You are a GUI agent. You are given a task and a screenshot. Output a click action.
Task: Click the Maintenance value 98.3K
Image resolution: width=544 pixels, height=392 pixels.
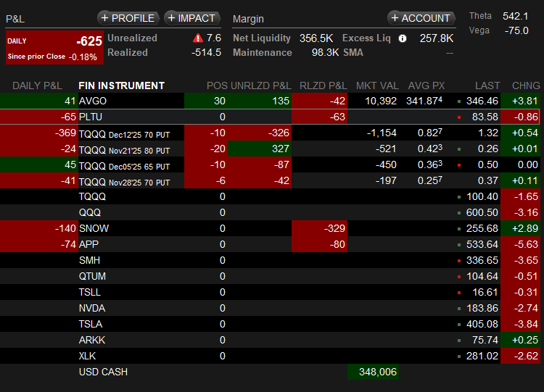point(325,52)
